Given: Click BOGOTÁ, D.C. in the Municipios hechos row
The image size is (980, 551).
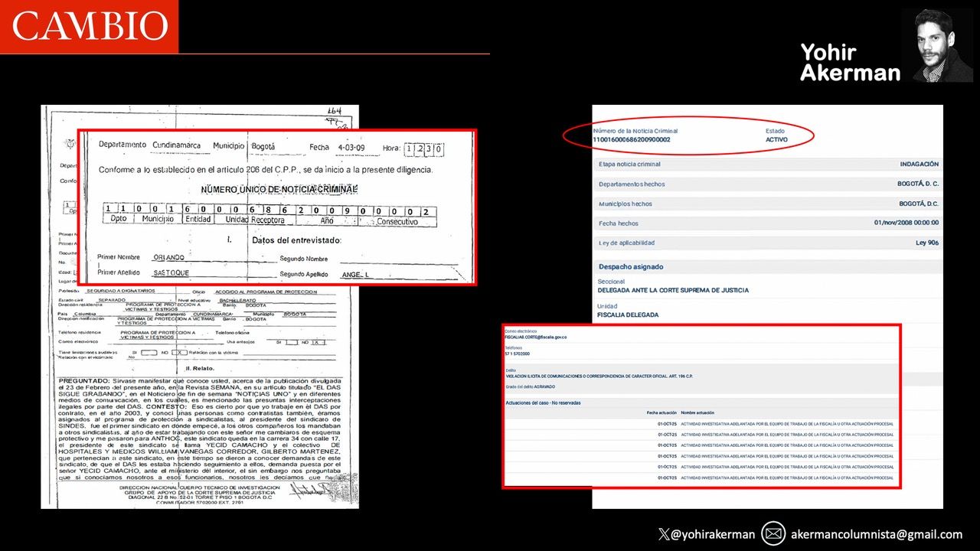Looking at the screenshot, I should click(x=919, y=204).
